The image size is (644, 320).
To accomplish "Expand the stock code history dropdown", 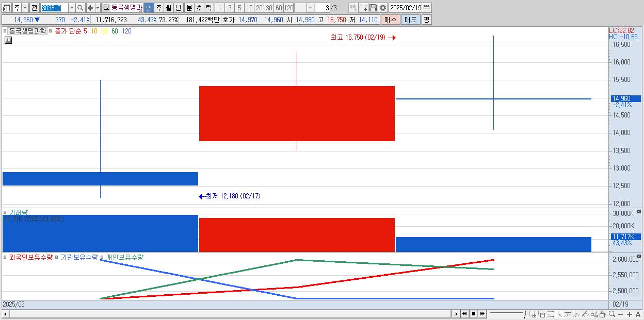I will [x=72, y=8].
